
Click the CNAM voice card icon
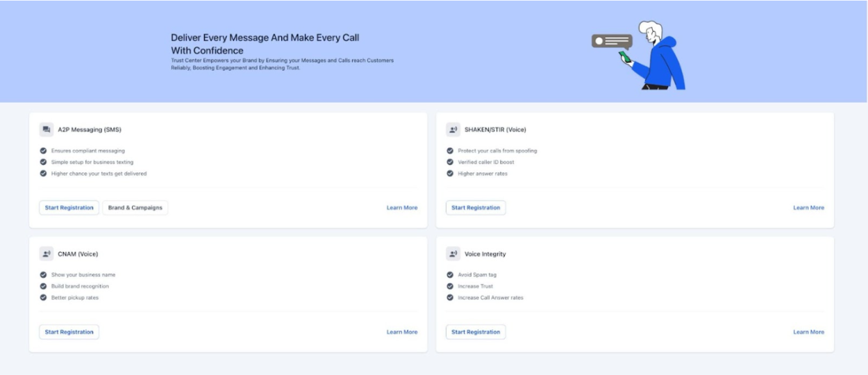[46, 254]
